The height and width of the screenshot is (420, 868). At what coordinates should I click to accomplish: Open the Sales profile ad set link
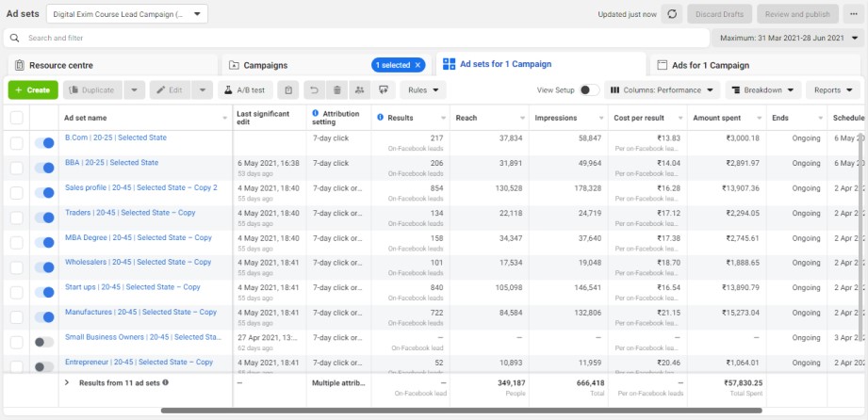tap(141, 187)
